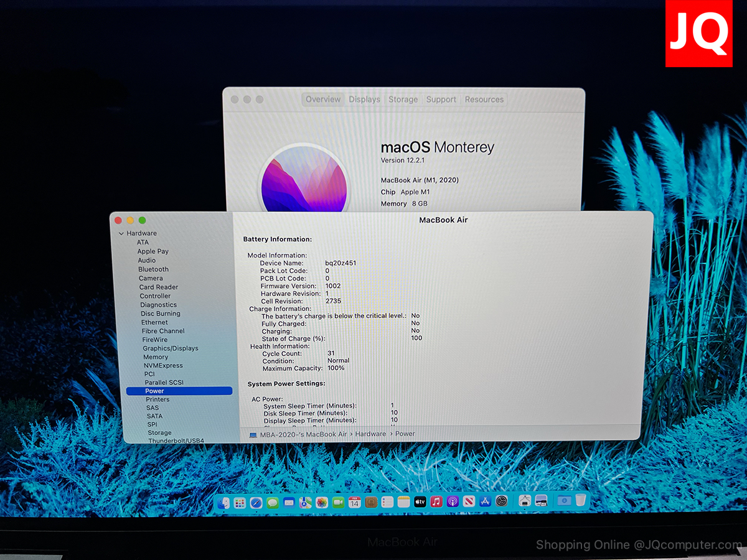Click the Device Name value bq20z451
Viewport: 747px width, 560px height.
point(341,263)
